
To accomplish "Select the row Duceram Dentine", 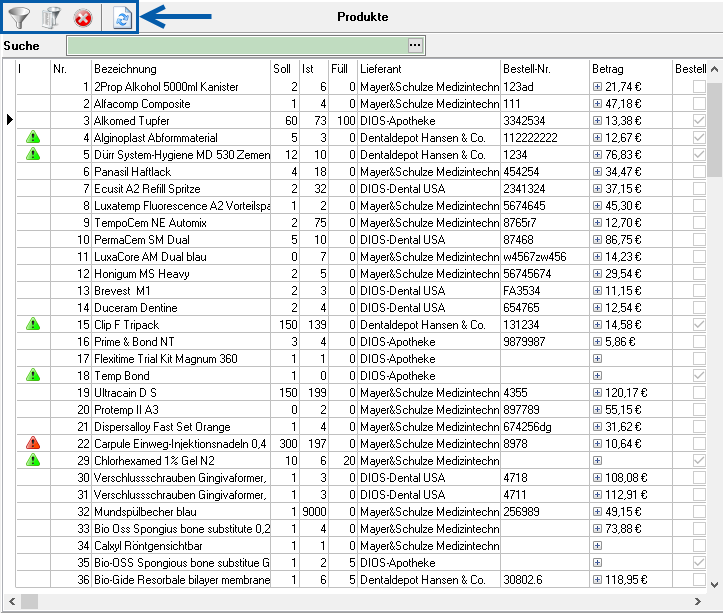I will click(x=361, y=308).
